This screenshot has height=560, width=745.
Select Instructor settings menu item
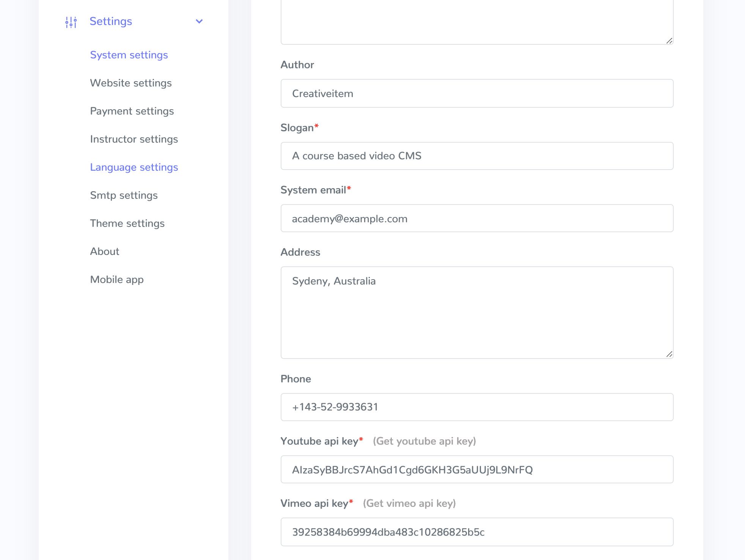click(x=134, y=139)
